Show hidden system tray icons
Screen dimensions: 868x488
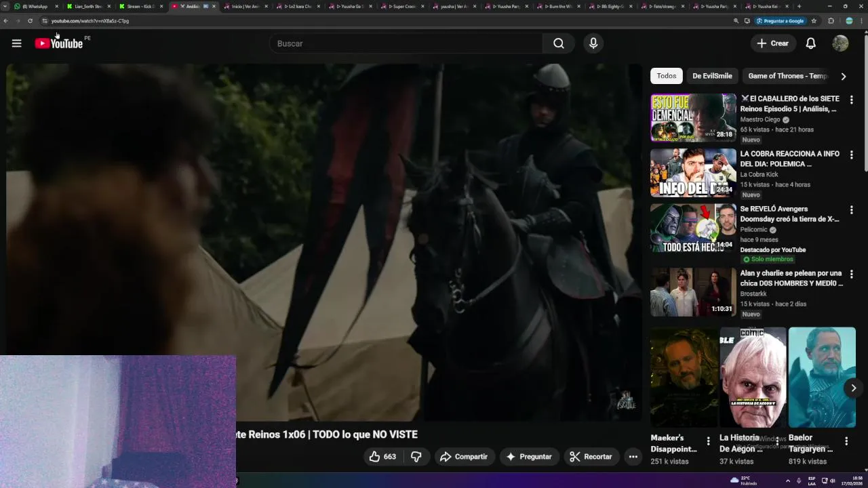[787, 481]
